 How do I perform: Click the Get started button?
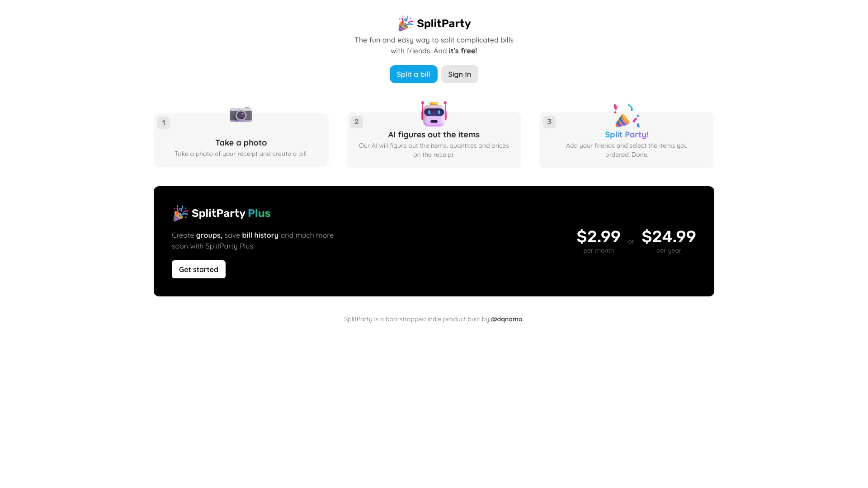pyautogui.click(x=198, y=269)
